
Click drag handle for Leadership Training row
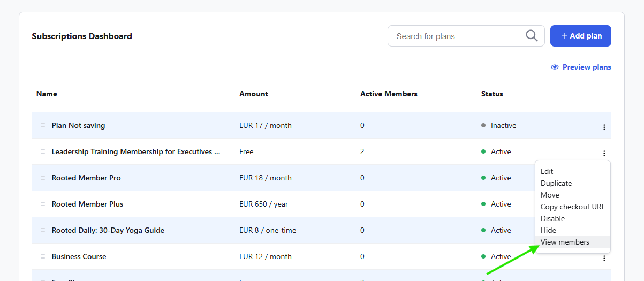point(43,151)
